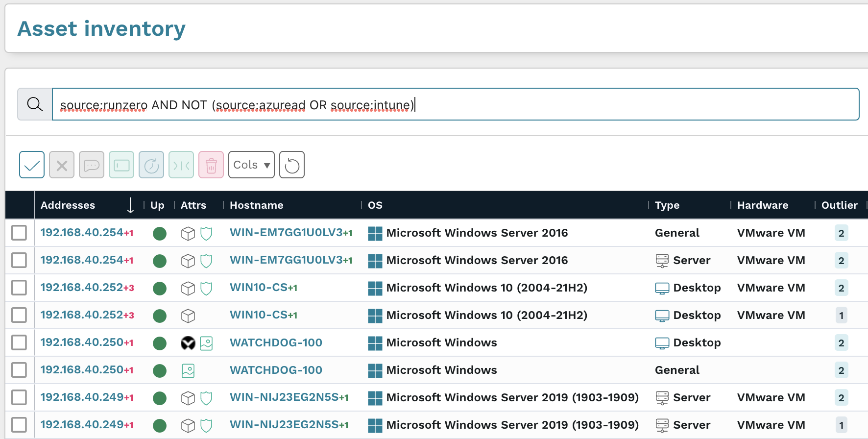Check the first WIN-EM7GG1U0LV3 row checkbox

pyautogui.click(x=19, y=233)
